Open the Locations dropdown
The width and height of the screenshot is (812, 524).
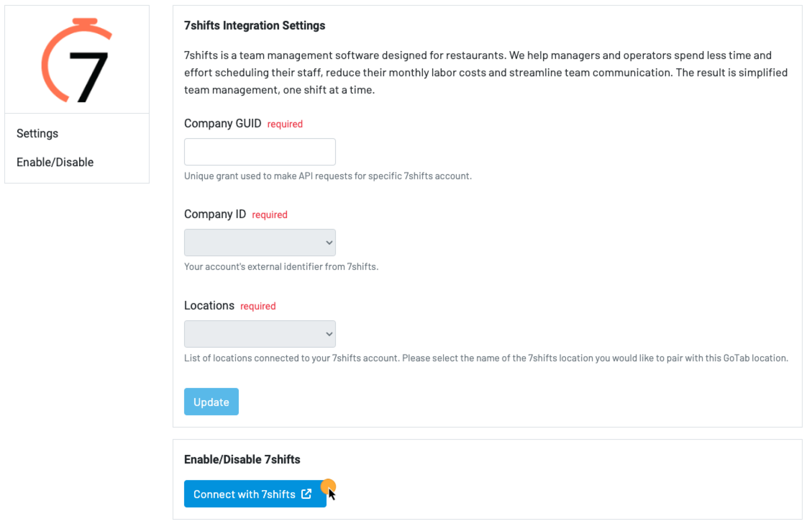click(x=260, y=334)
